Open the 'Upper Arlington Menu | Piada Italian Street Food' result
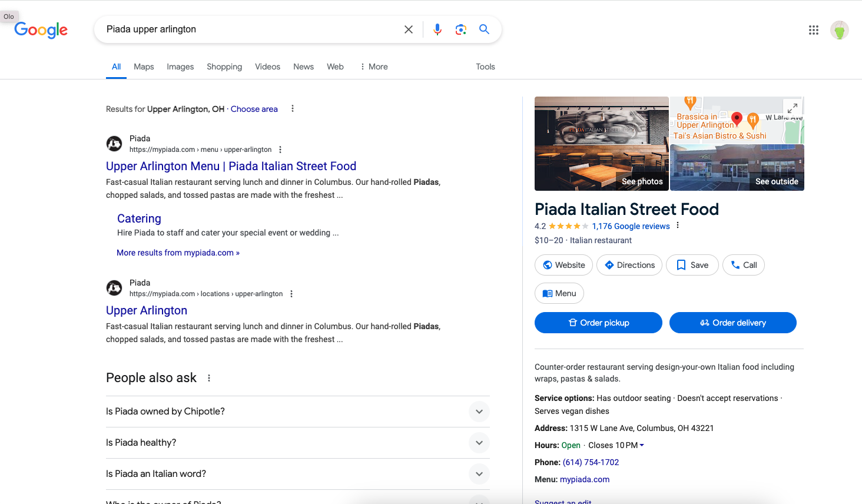The image size is (862, 504). click(x=231, y=167)
